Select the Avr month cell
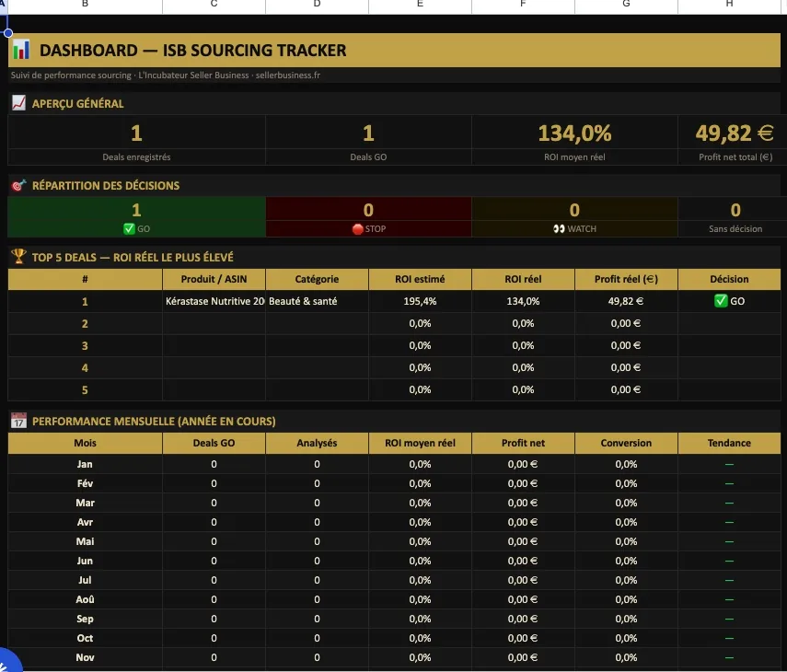The height and width of the screenshot is (672, 787). [x=85, y=522]
